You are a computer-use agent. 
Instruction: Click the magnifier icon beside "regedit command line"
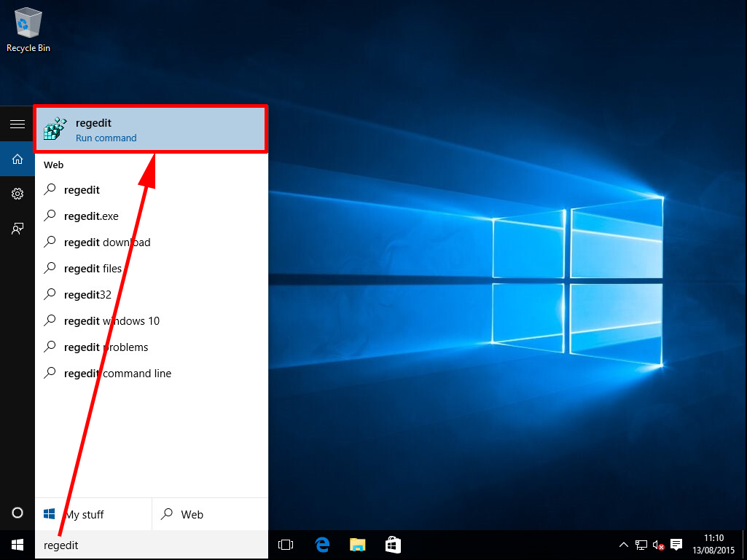pos(50,372)
